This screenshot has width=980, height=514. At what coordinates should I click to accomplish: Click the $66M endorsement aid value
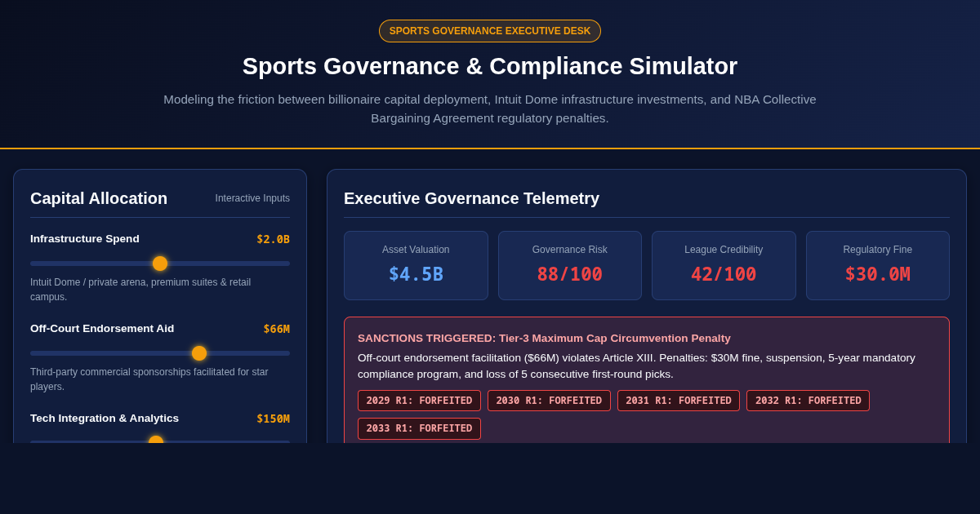pos(276,329)
